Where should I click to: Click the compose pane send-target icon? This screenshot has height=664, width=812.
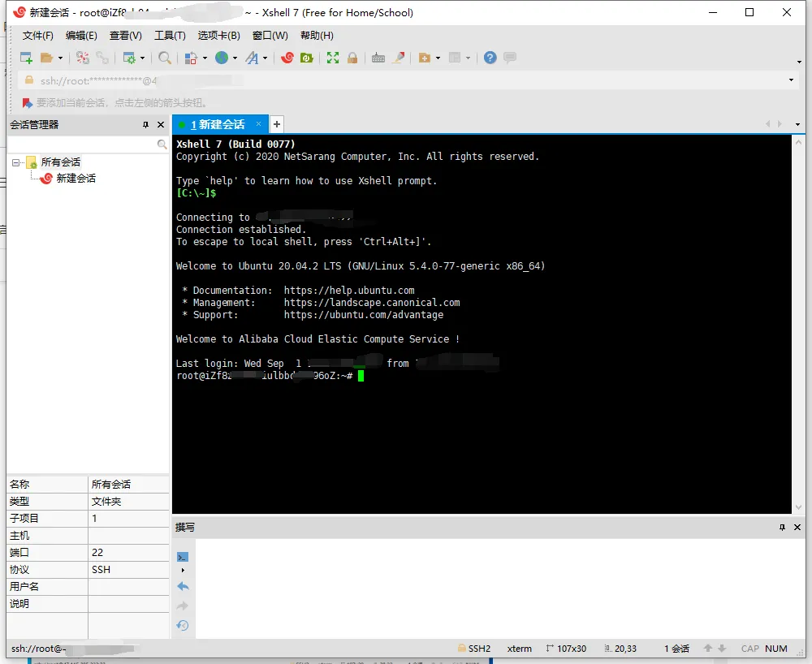[x=182, y=558]
